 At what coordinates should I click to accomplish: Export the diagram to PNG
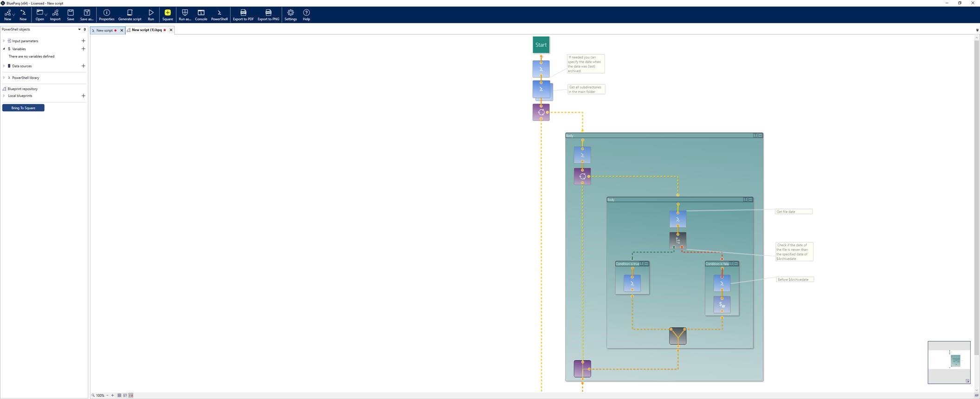(x=268, y=15)
